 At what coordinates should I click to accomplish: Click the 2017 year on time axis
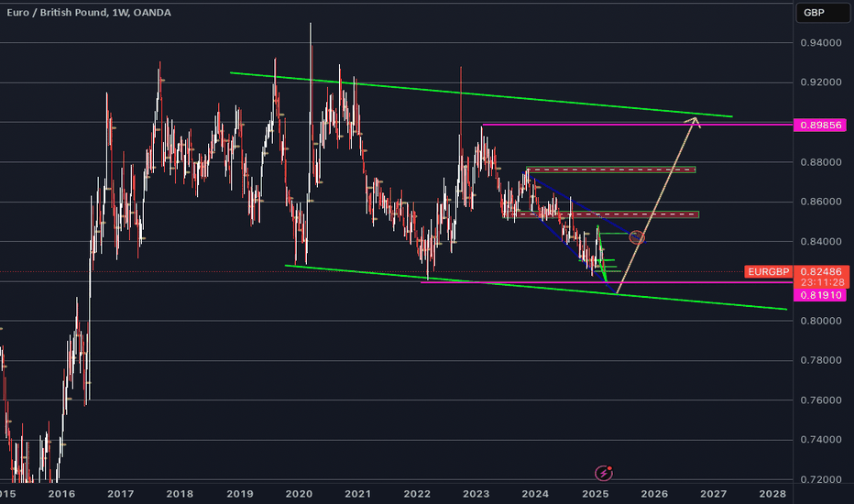pos(120,494)
